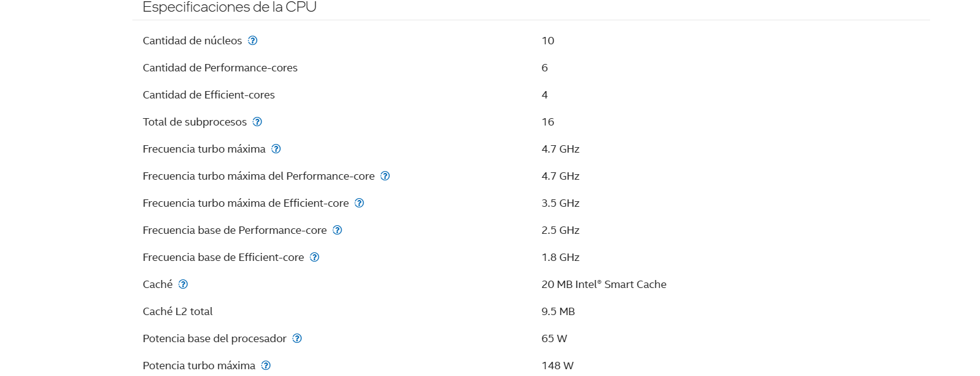
Task: Open help icon next to Potencia turbo máxima
Action: coord(265,366)
